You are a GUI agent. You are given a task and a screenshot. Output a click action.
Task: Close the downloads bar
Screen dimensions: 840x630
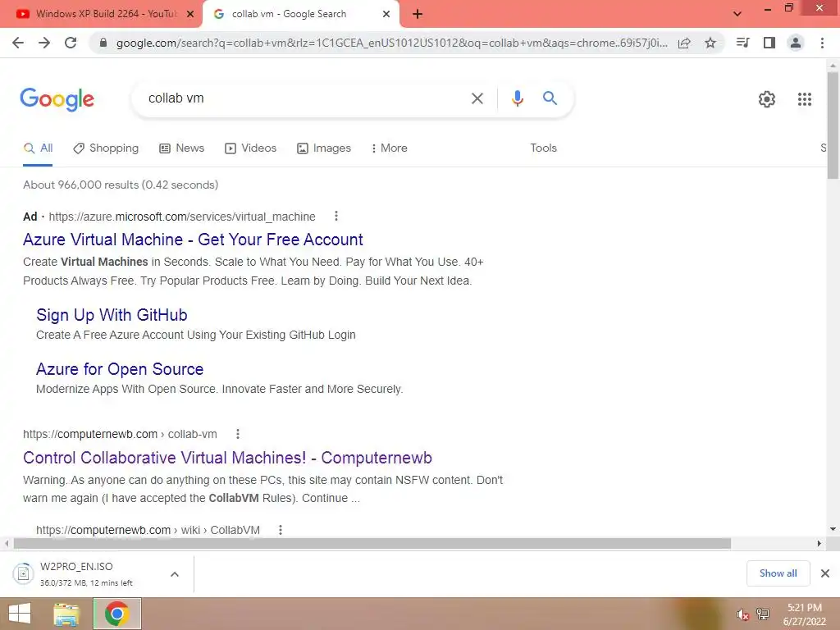click(825, 573)
